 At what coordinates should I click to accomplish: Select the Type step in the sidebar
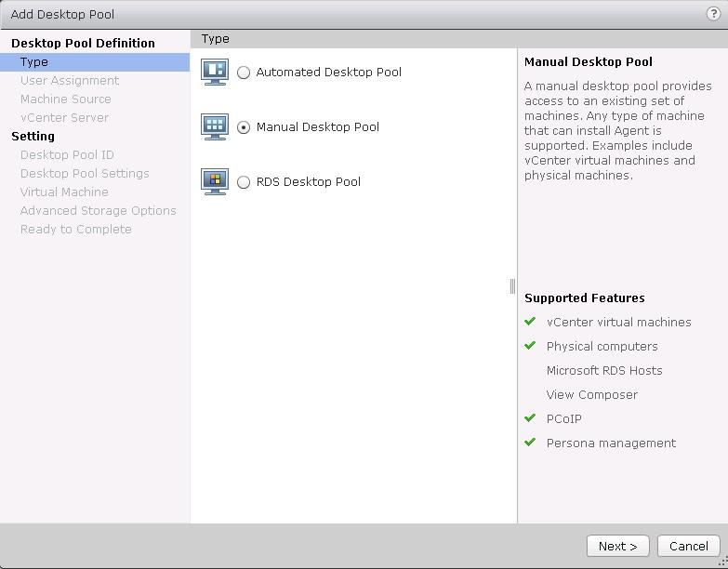tap(34, 62)
